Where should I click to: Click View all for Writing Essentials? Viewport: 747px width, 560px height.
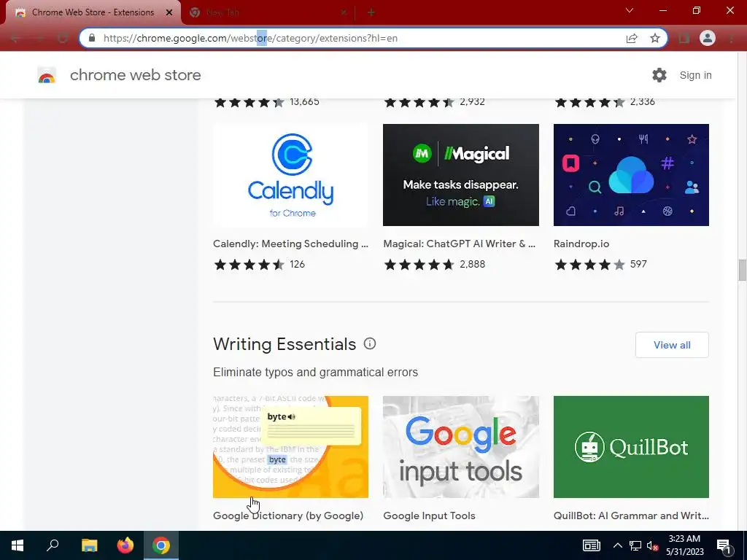click(x=672, y=345)
